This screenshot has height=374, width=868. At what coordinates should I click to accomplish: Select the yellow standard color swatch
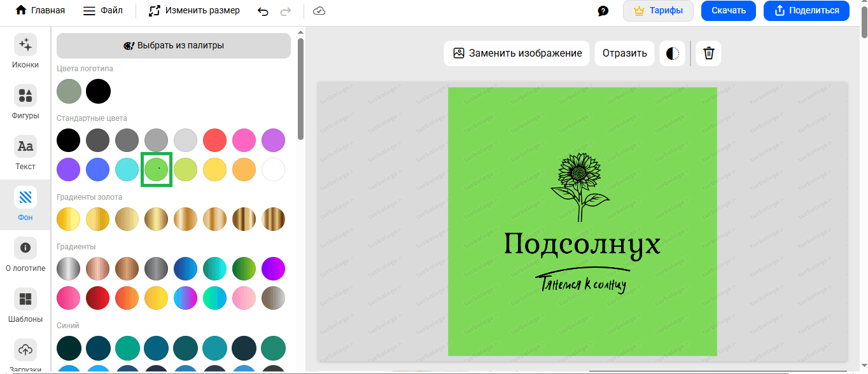[x=215, y=170]
